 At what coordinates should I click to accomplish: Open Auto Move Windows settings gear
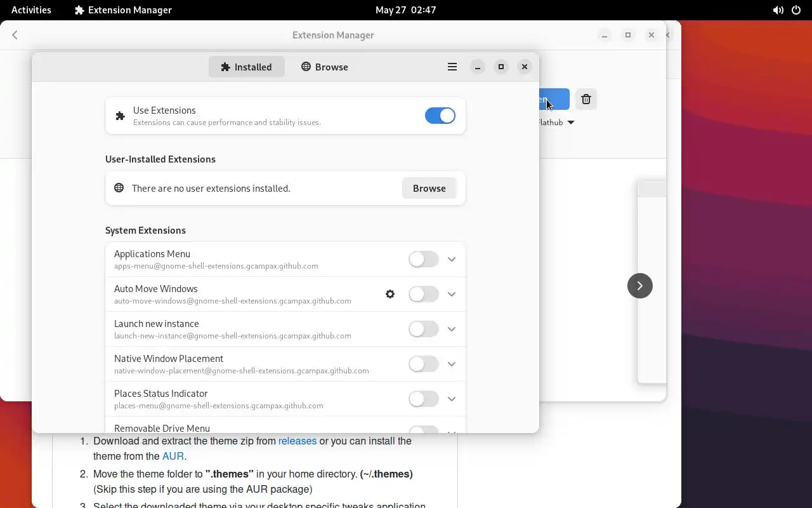click(x=390, y=294)
